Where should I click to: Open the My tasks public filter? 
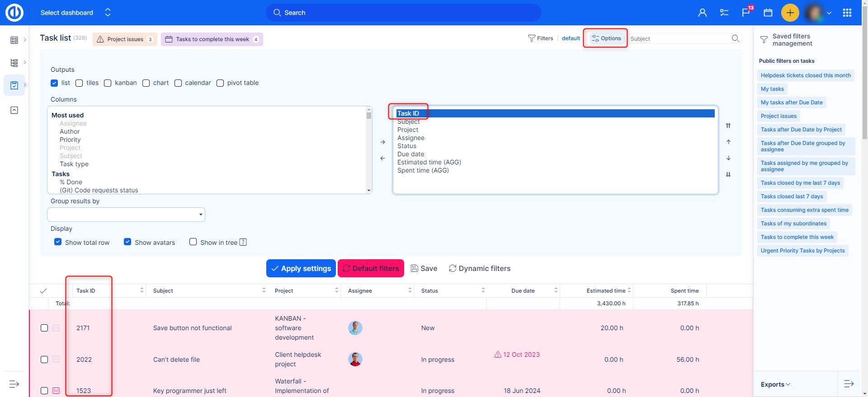[772, 89]
